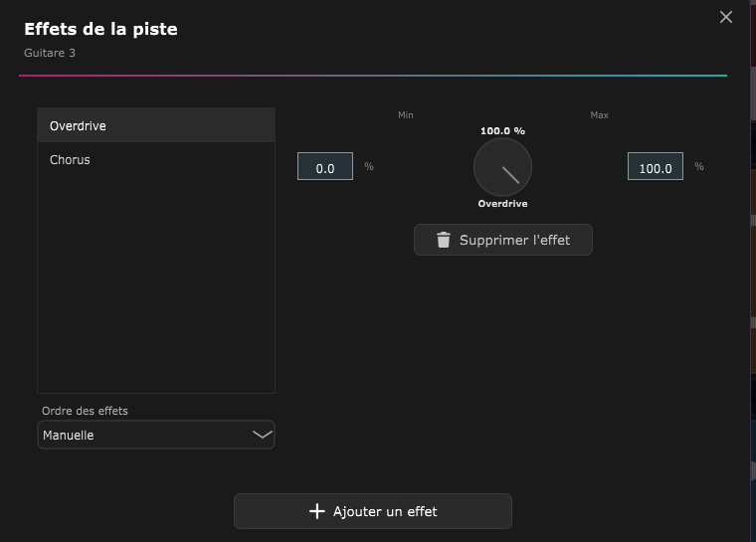Click the Overdrive knob dial
Image resolution: width=756 pixels, height=542 pixels.
pyautogui.click(x=502, y=167)
